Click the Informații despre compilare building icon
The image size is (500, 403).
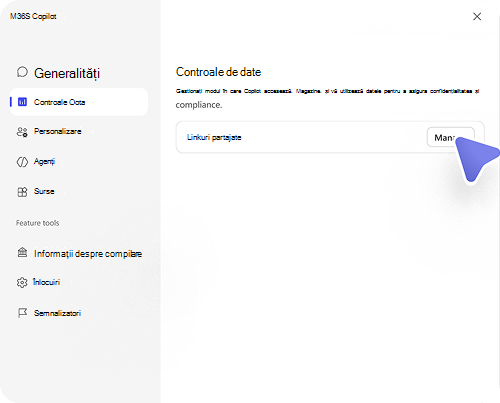pos(22,253)
